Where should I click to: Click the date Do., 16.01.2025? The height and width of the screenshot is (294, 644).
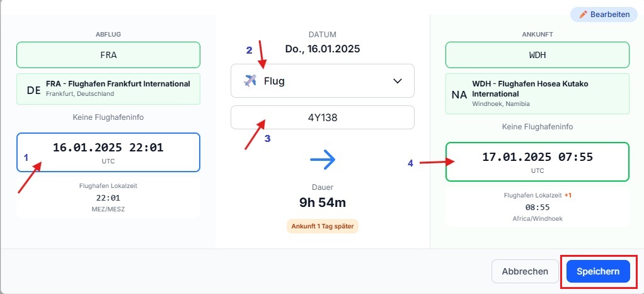click(x=323, y=49)
